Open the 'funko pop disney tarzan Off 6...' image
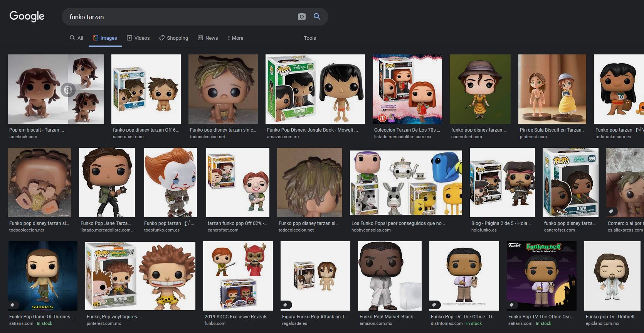Viewport: 644px width, 333px height. (146, 89)
